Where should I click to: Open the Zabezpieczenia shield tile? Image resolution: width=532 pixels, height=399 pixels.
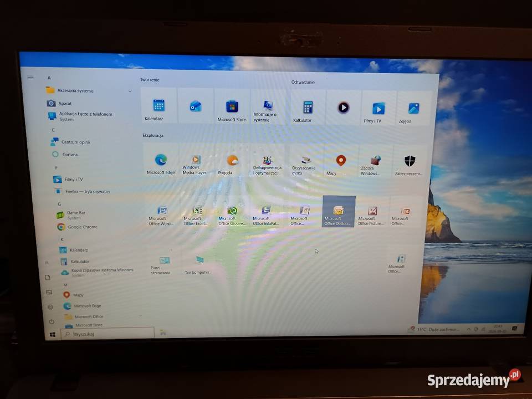click(x=410, y=162)
